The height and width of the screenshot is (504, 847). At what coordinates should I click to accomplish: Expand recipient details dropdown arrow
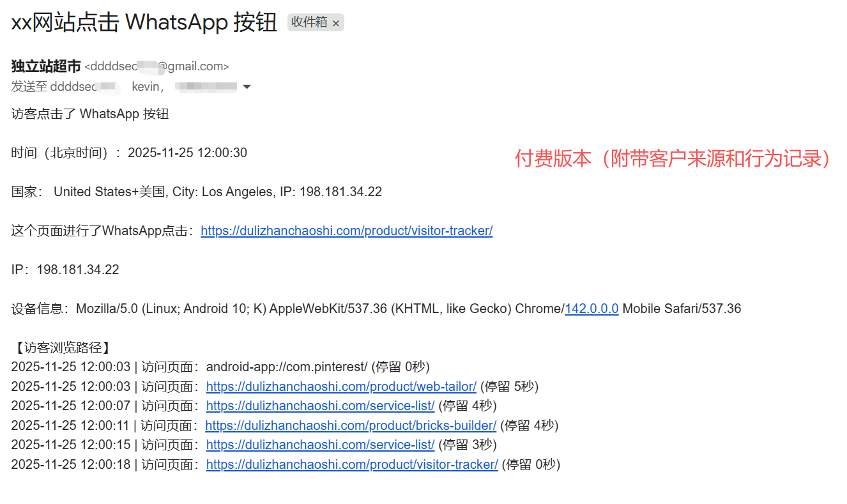point(247,87)
